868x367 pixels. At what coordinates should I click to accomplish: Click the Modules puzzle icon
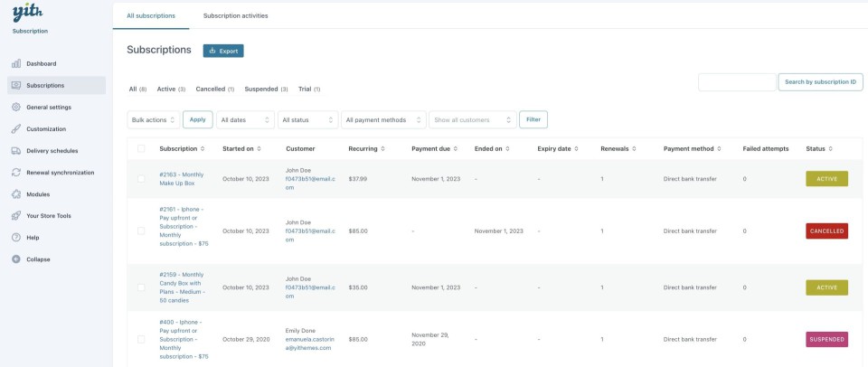tap(16, 194)
